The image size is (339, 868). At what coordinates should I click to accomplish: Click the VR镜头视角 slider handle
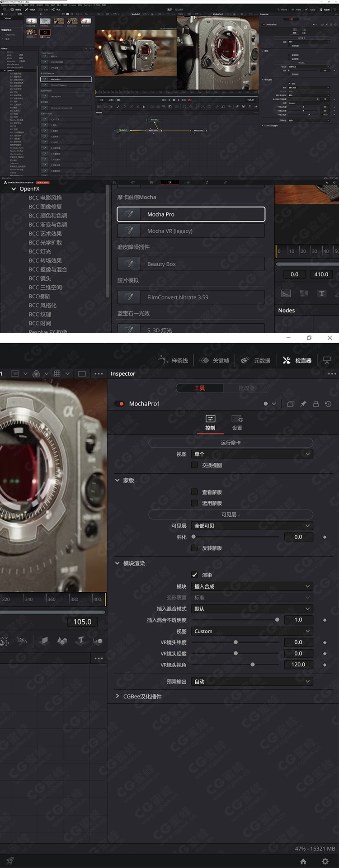[253, 665]
